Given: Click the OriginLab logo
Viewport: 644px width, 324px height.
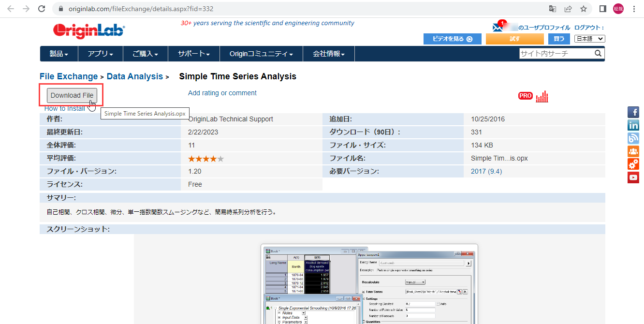Looking at the screenshot, I should (89, 30).
